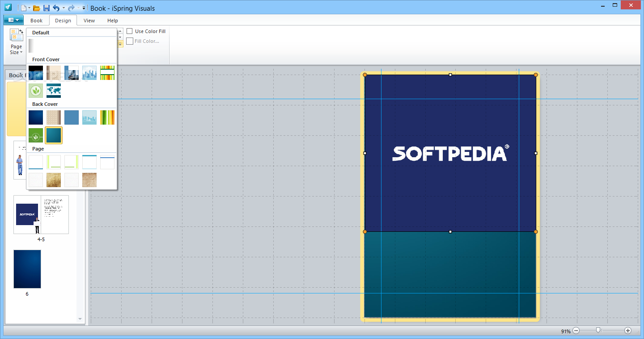Image resolution: width=644 pixels, height=339 pixels.
Task: Pick the beige patterned Back Cover
Action: click(x=54, y=117)
